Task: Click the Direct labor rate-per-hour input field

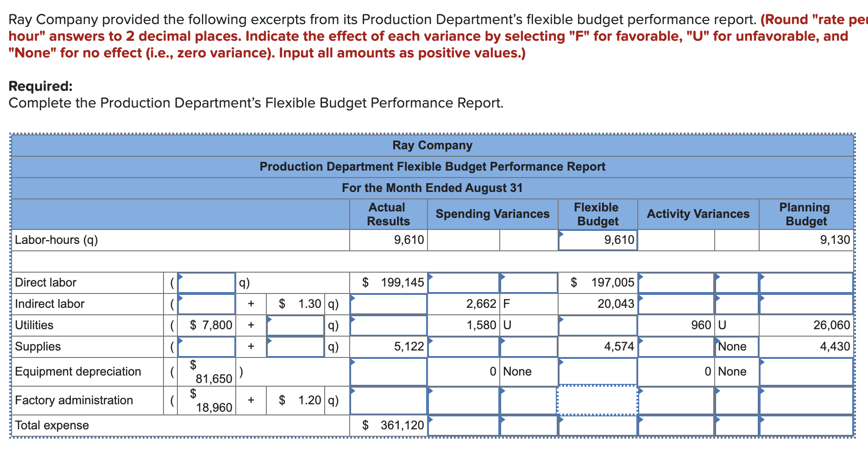Action: point(207,282)
